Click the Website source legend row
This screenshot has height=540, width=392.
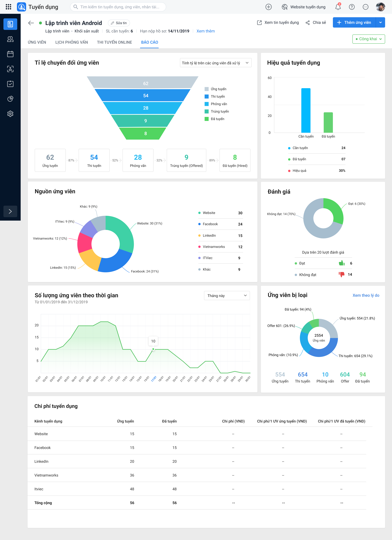[221, 213]
